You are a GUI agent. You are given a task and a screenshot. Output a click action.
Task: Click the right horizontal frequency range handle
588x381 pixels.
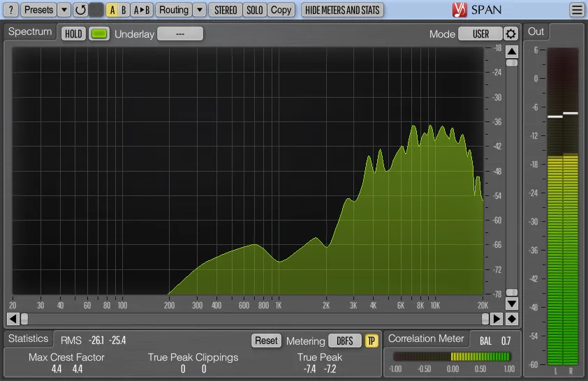485,319
